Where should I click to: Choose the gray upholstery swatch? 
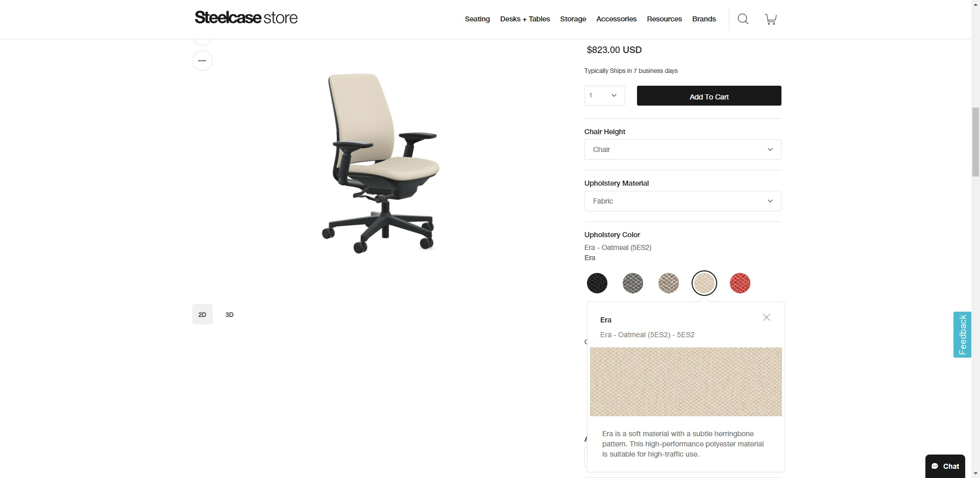[633, 283]
